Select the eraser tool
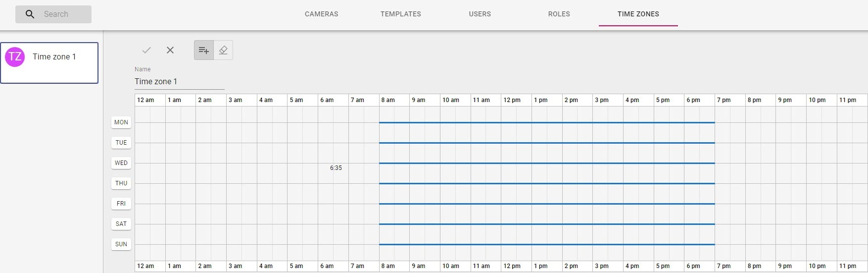The image size is (868, 273). [x=223, y=50]
